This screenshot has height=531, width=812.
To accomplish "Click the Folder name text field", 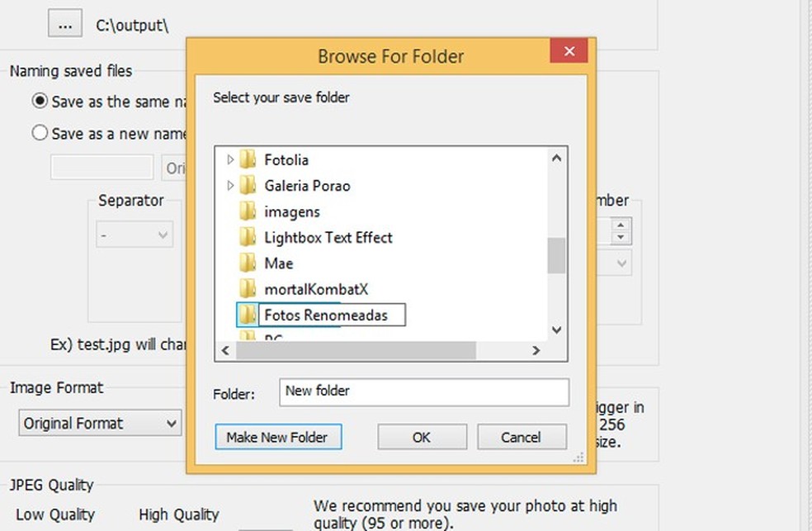I will [x=424, y=392].
